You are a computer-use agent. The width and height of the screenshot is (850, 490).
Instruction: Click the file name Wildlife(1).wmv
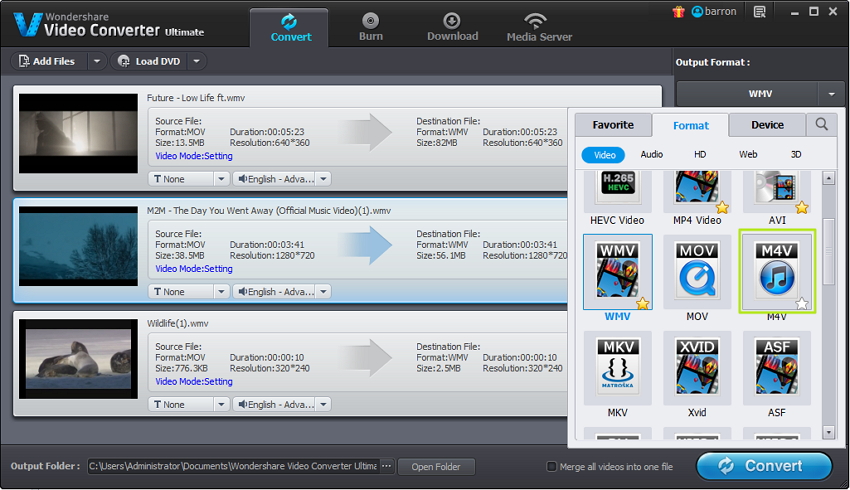click(177, 324)
